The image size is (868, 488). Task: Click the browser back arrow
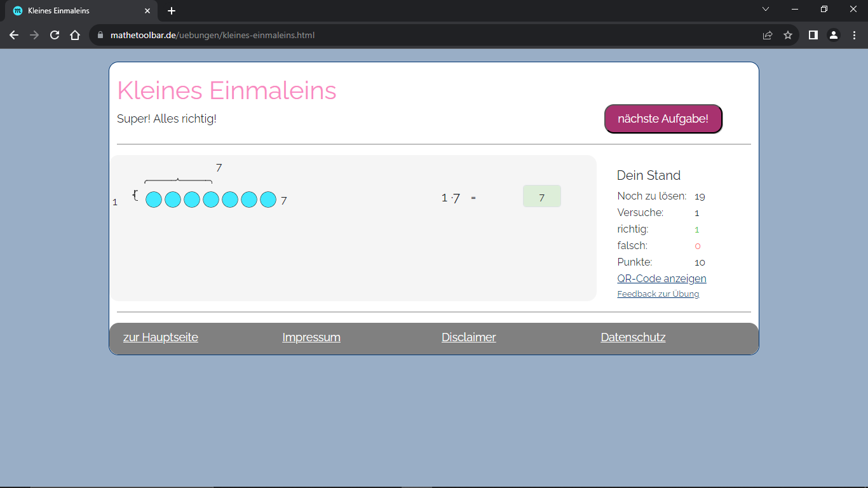point(14,36)
